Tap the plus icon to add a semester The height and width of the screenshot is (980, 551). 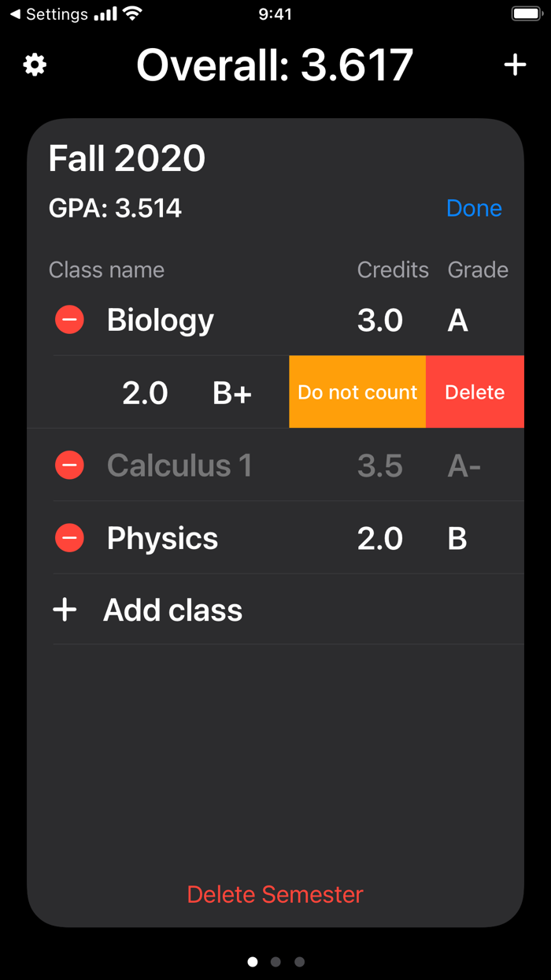[516, 65]
